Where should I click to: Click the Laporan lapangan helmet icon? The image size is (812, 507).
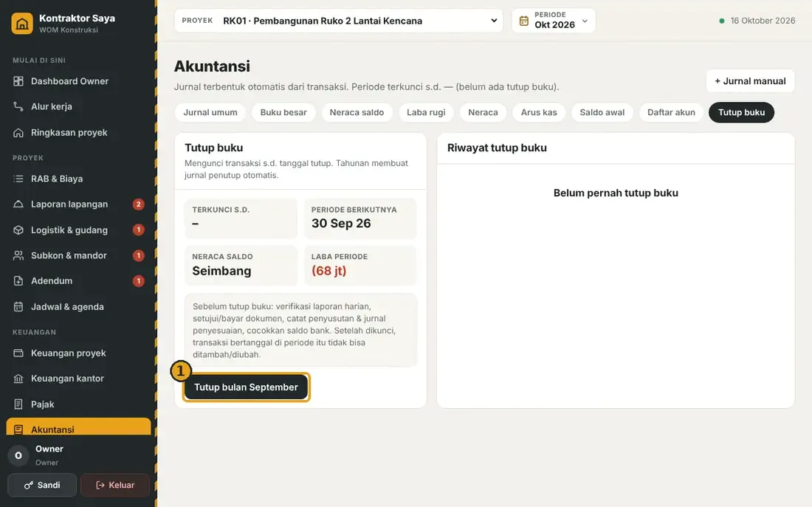tap(18, 204)
